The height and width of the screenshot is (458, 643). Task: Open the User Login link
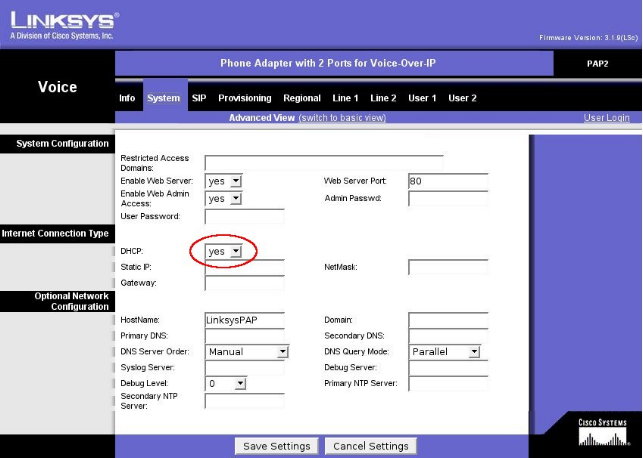point(606,118)
